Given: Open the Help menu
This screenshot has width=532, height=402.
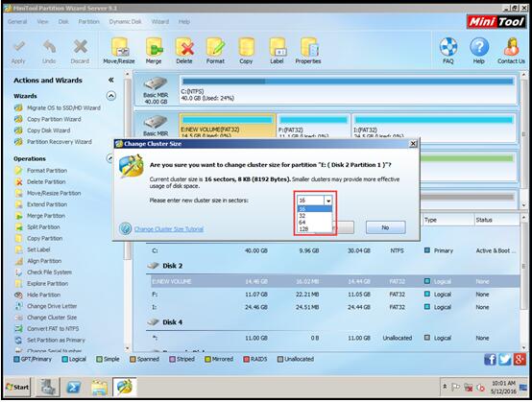Looking at the screenshot, I should tap(184, 22).
